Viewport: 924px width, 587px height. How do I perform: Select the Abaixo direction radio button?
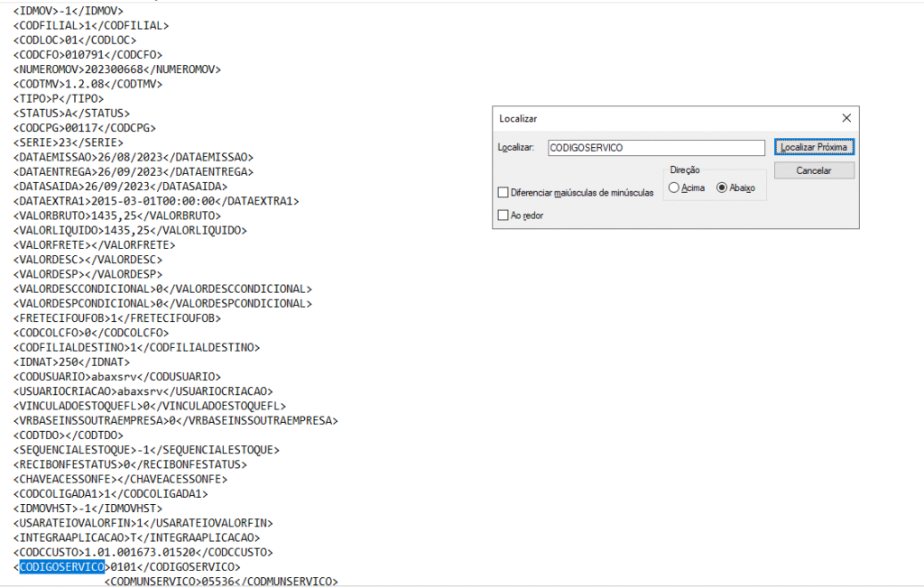pyautogui.click(x=722, y=188)
